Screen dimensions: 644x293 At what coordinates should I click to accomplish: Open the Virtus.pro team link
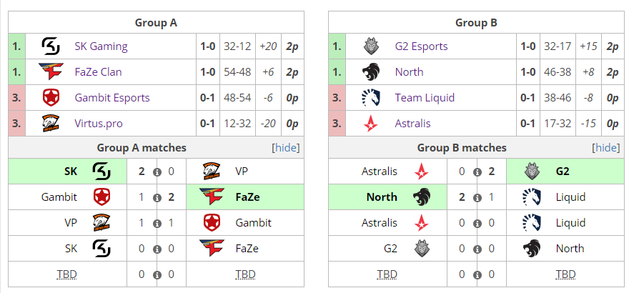point(99,123)
